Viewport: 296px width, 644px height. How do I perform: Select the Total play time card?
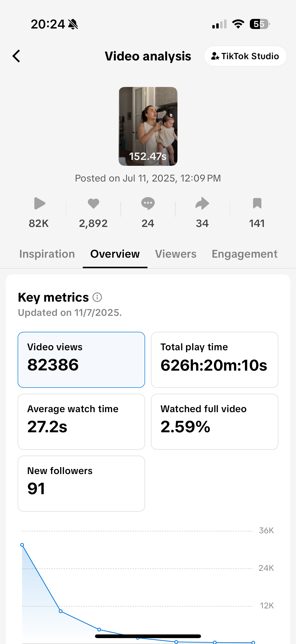pos(214,360)
